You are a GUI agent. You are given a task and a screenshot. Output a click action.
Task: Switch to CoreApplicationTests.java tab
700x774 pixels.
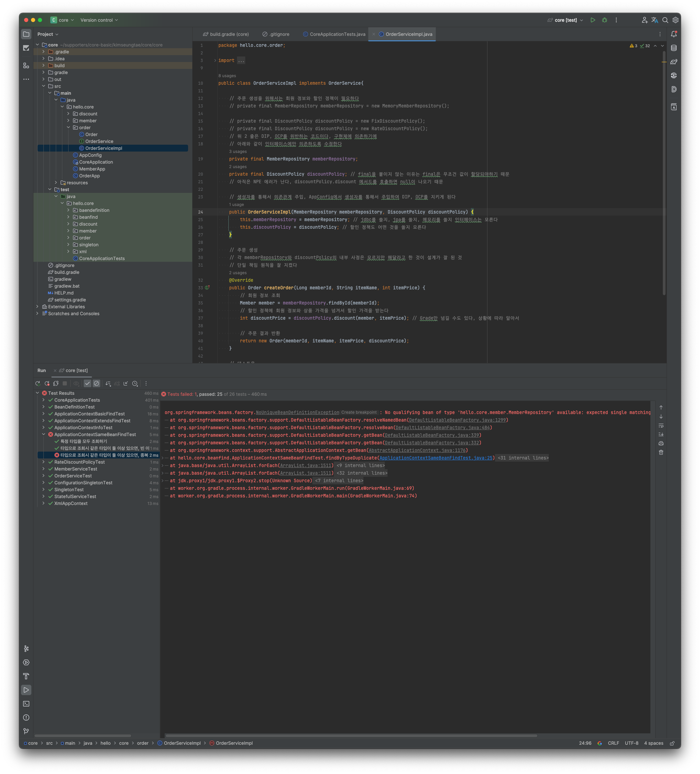(x=334, y=34)
